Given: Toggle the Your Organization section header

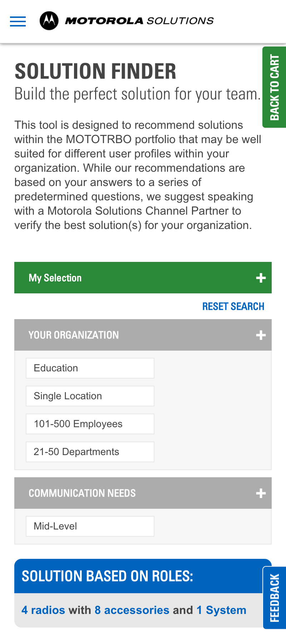Looking at the screenshot, I should coord(143,335).
